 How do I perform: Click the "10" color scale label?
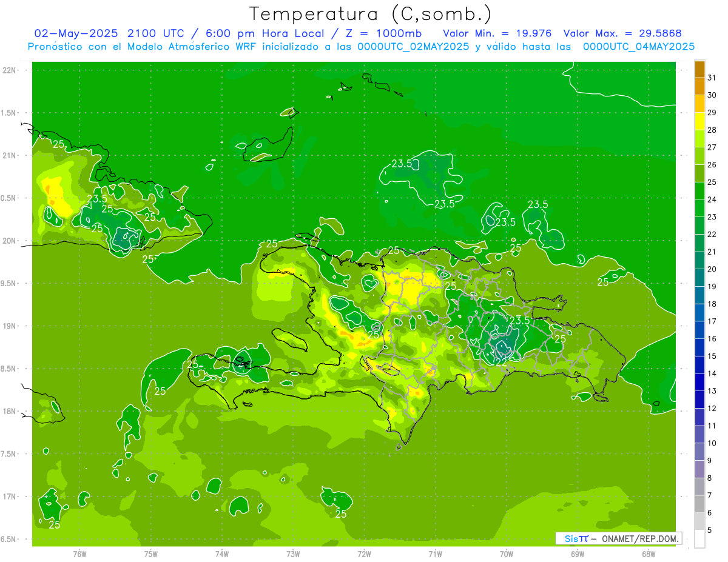[x=712, y=443]
